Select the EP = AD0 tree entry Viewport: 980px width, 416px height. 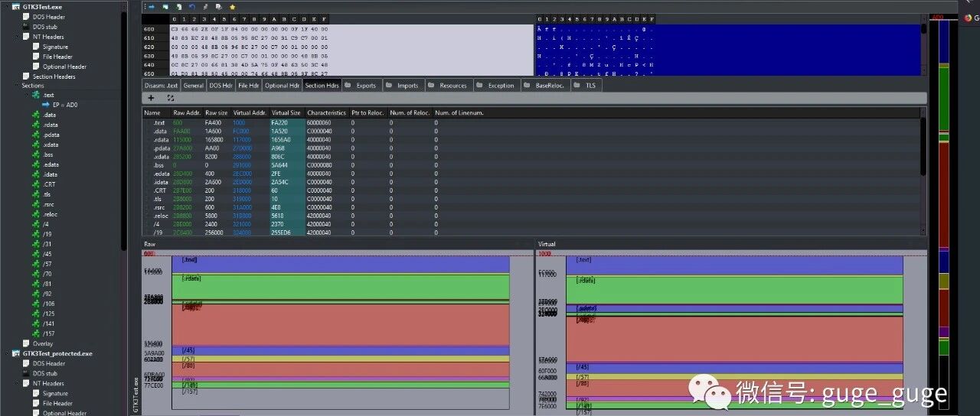point(65,105)
